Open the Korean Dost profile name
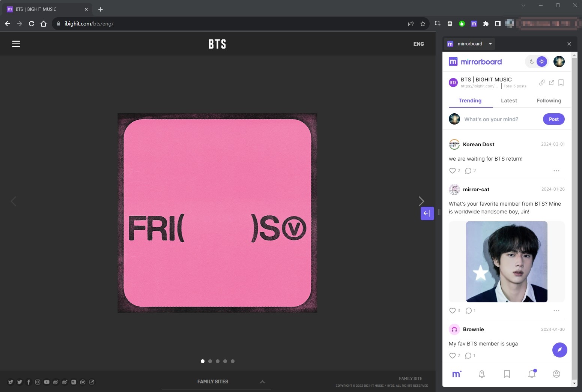 [478, 144]
